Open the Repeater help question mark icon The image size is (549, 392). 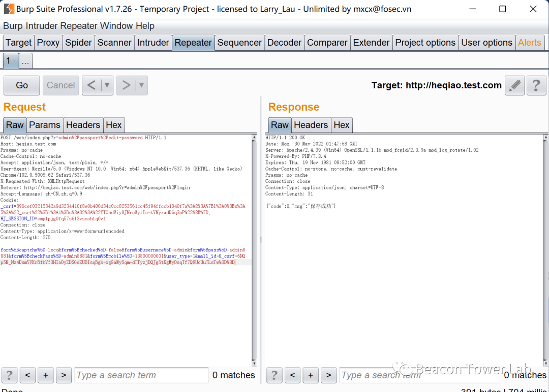pos(536,85)
